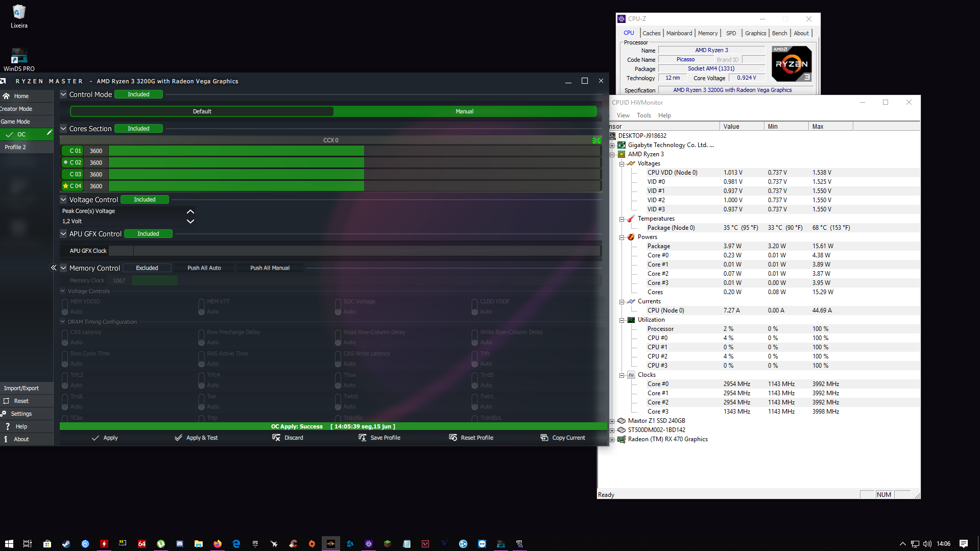
Task: Click Discard changes
Action: pyautogui.click(x=288, y=438)
